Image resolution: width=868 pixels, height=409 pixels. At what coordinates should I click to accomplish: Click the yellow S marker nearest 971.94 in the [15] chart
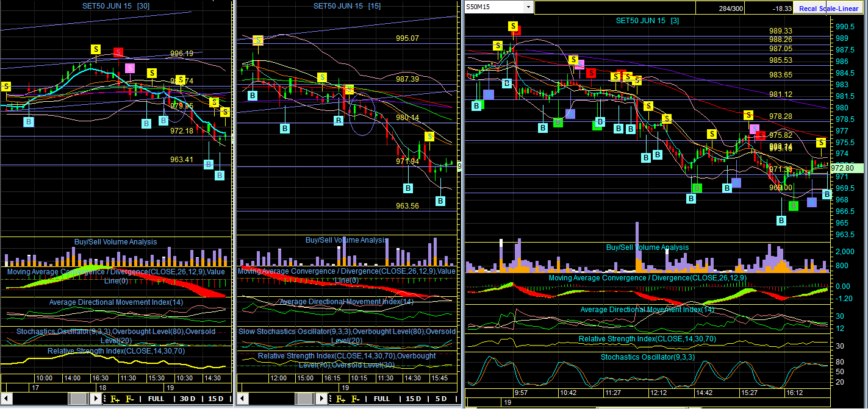click(x=429, y=137)
